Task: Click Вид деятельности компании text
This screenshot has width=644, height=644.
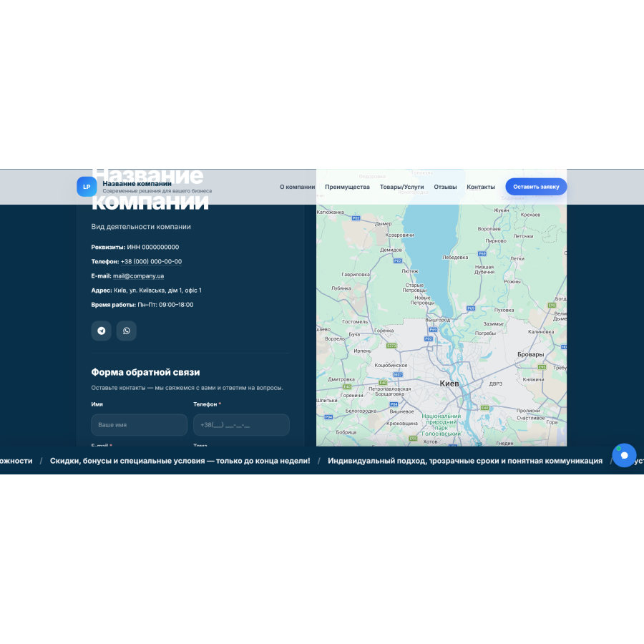Action: 141,227
